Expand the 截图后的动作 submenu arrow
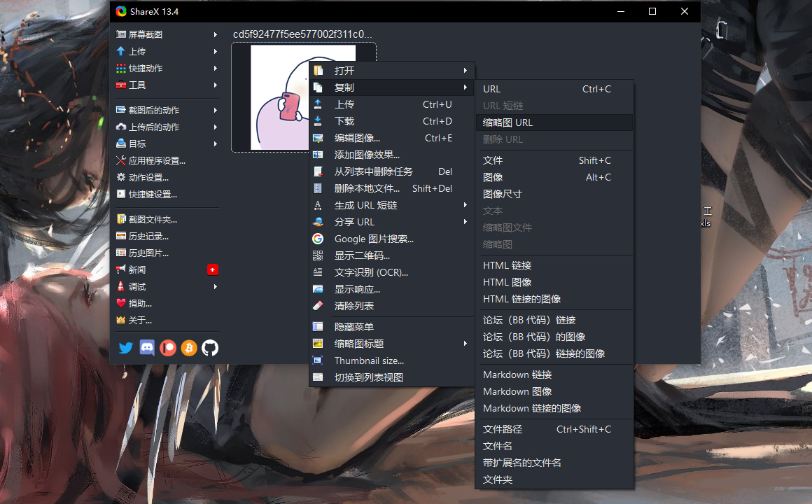The width and height of the screenshot is (812, 504). coord(216,111)
